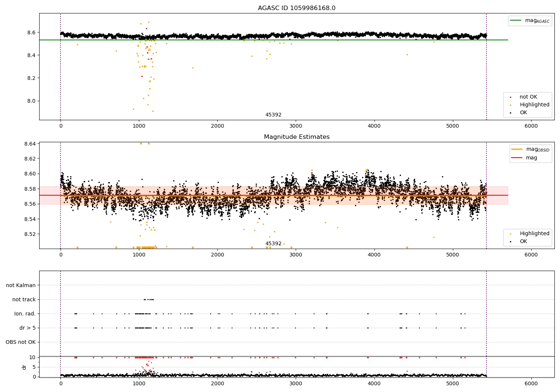Click the 5000 x-axis tick of the dr plot
The image size is (560, 392).
coord(452,384)
